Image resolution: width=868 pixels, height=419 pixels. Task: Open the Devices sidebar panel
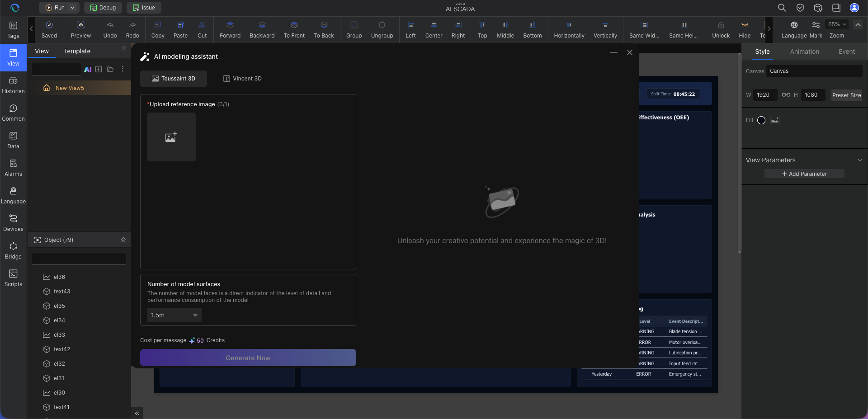pos(13,223)
